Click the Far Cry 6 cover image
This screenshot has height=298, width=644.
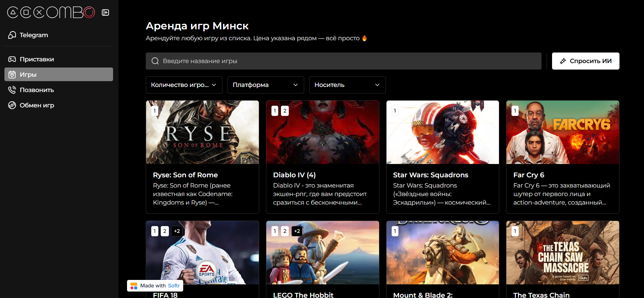click(563, 132)
